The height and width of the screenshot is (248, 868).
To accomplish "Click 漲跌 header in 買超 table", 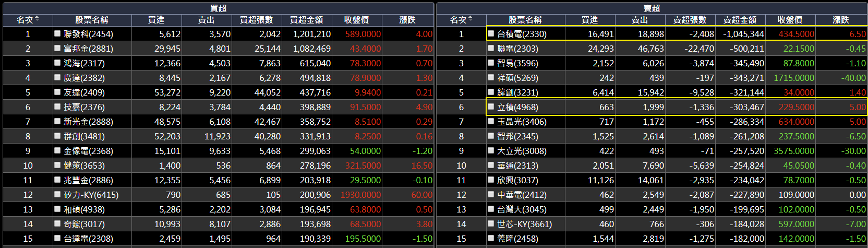I will [x=407, y=20].
